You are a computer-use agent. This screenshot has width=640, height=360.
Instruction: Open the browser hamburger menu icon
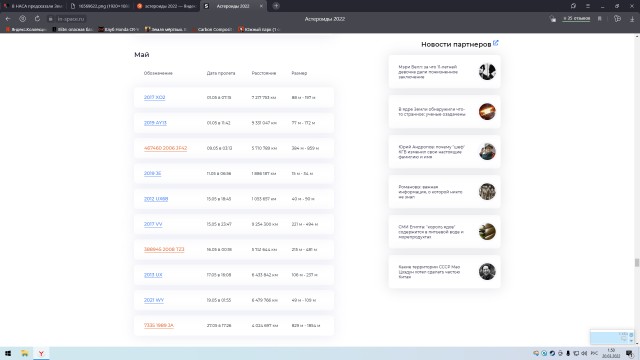click(x=588, y=6)
